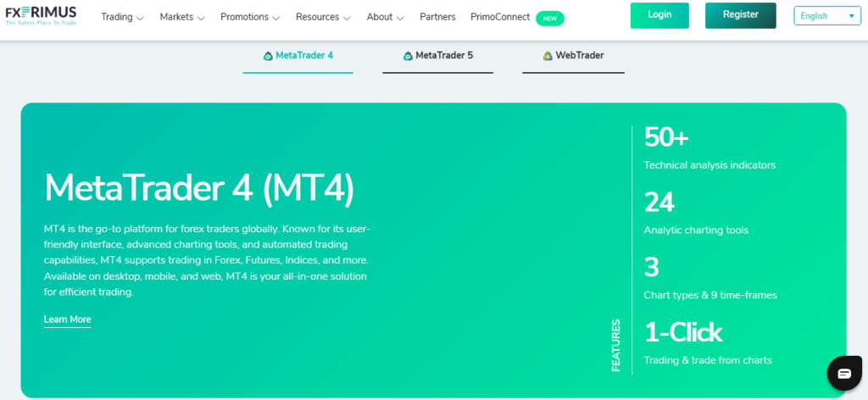Click the FXPrimus logo
868x400 pixels.
(x=41, y=16)
